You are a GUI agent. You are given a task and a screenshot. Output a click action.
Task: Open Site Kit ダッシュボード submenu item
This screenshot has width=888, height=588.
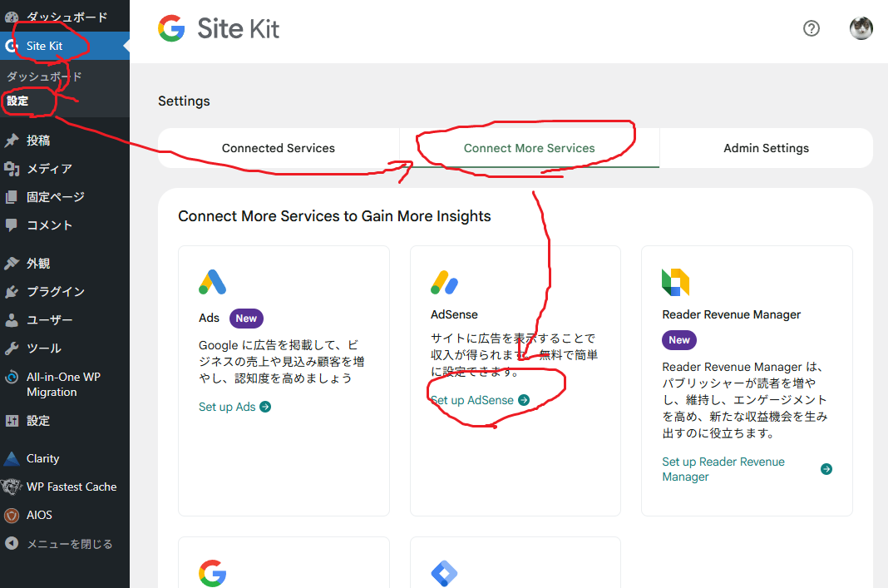coord(44,77)
